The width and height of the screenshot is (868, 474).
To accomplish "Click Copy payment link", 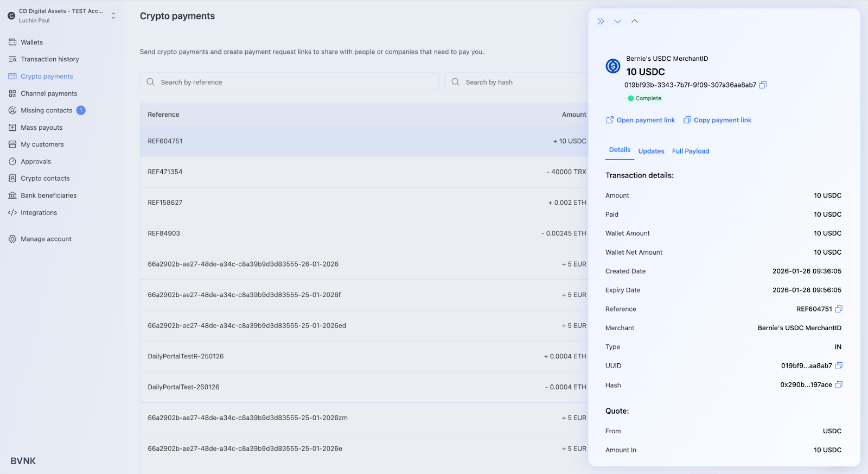I will click(717, 120).
